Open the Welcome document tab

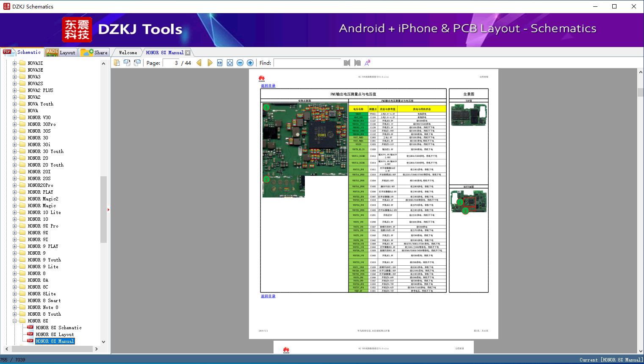click(127, 53)
